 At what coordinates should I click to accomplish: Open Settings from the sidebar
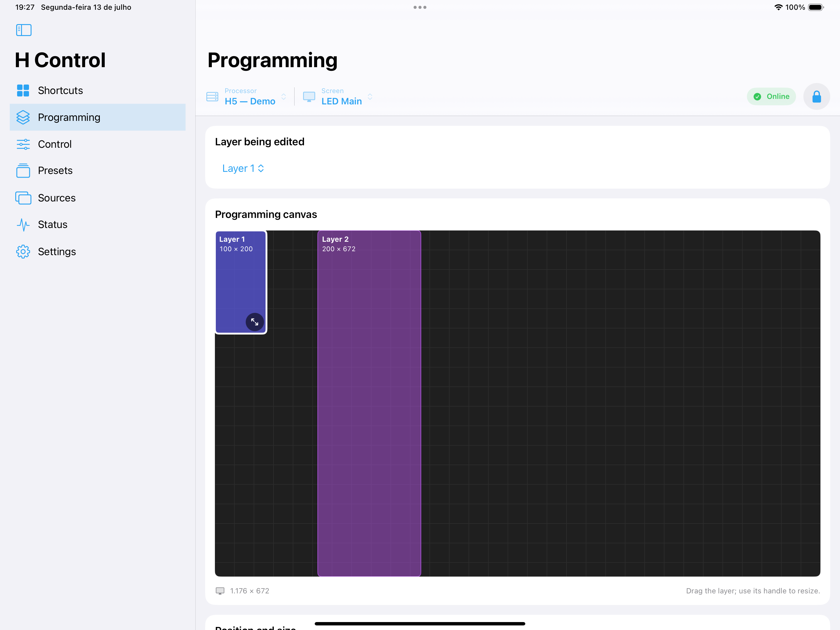click(x=98, y=252)
